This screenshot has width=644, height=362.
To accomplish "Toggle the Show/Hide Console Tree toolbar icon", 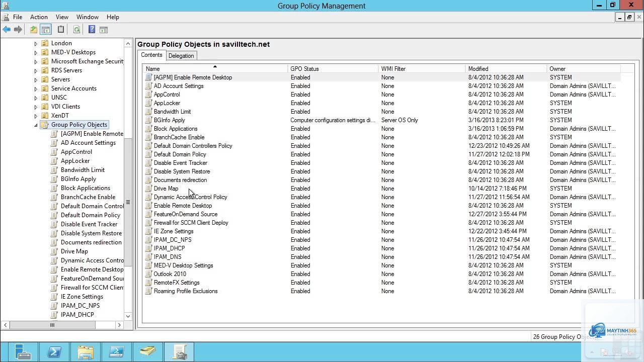I will pyautogui.click(x=45, y=30).
